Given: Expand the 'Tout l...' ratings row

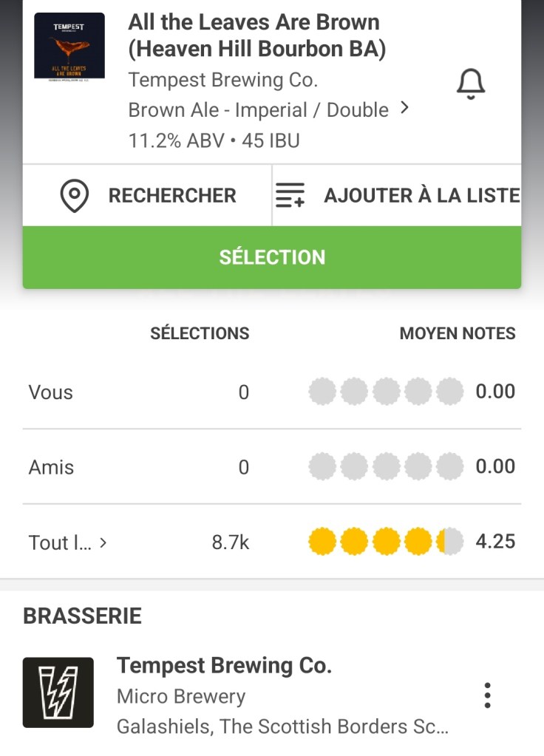Looking at the screenshot, I should tap(68, 542).
